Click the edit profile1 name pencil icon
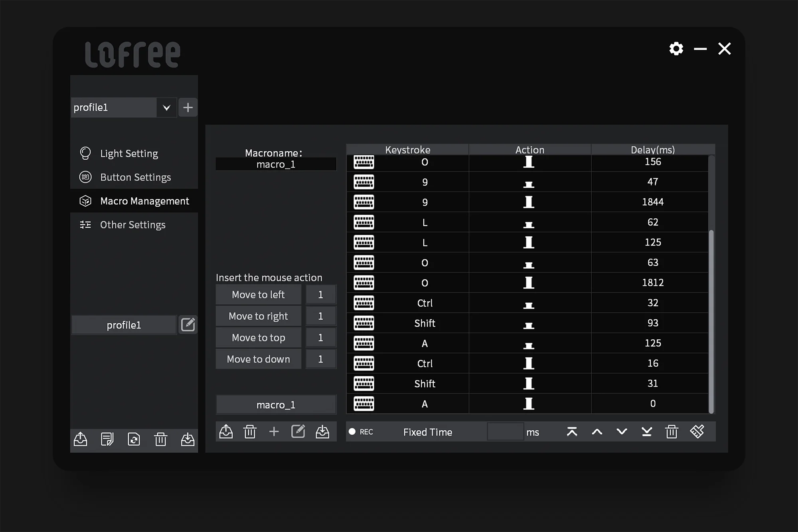798x532 pixels. coord(188,324)
